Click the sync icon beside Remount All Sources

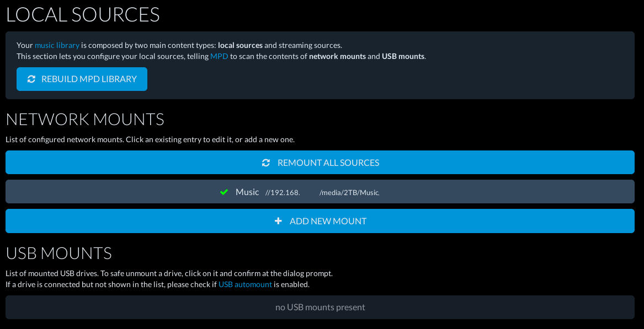tap(266, 163)
